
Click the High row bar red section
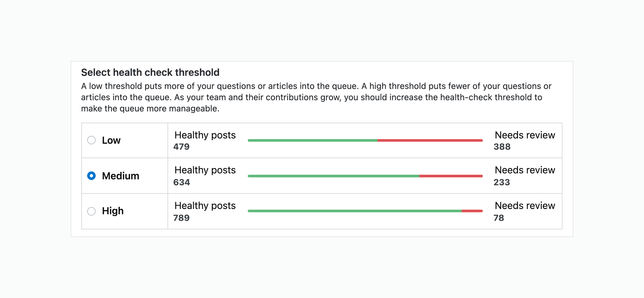(472, 211)
